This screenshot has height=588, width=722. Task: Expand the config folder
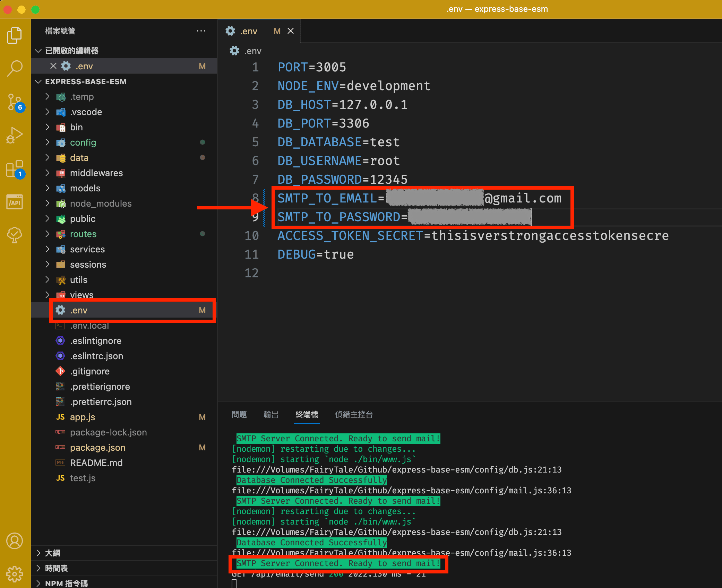pyautogui.click(x=48, y=142)
